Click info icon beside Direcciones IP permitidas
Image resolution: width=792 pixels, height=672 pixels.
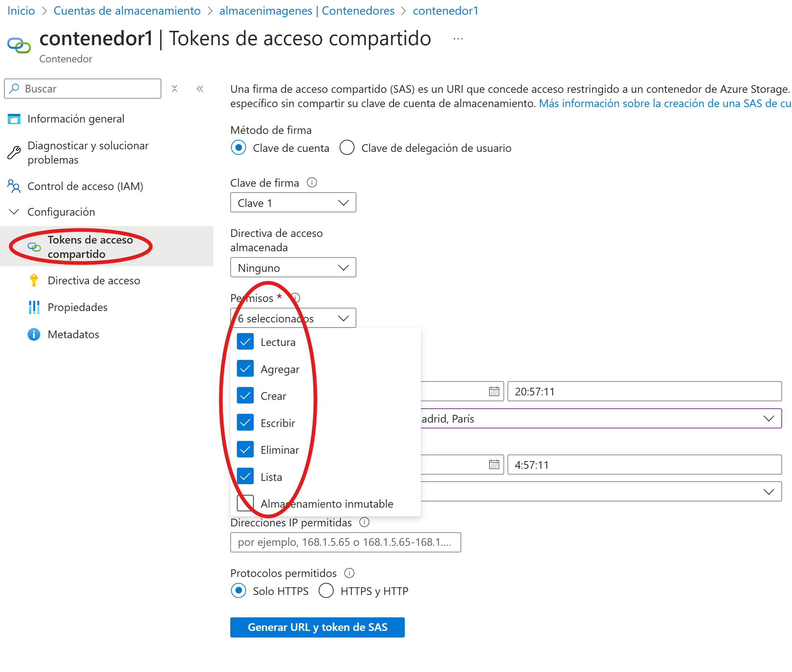(364, 522)
